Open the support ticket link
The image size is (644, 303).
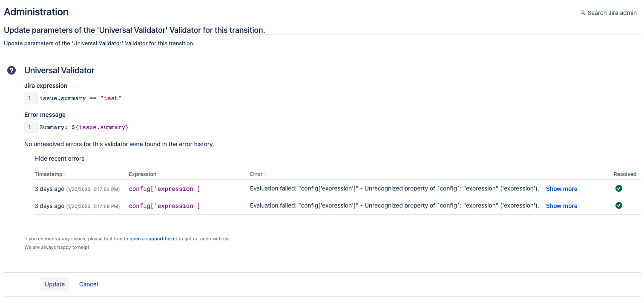coord(153,239)
